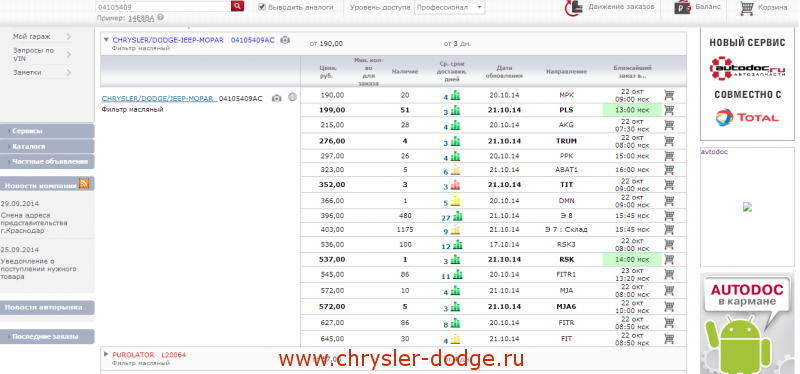Open 'Последние заказы' sidebar section
The height and width of the screenshot is (374, 800).
tap(47, 337)
